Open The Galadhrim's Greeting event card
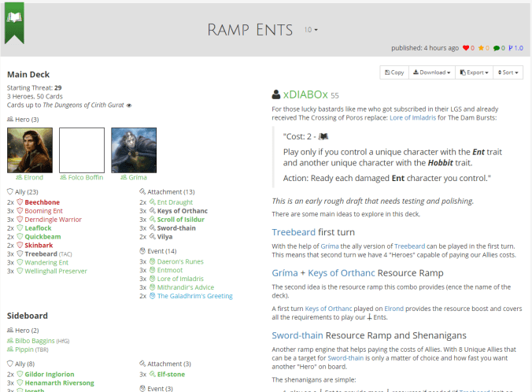This screenshot has height=392, width=532. click(x=194, y=296)
